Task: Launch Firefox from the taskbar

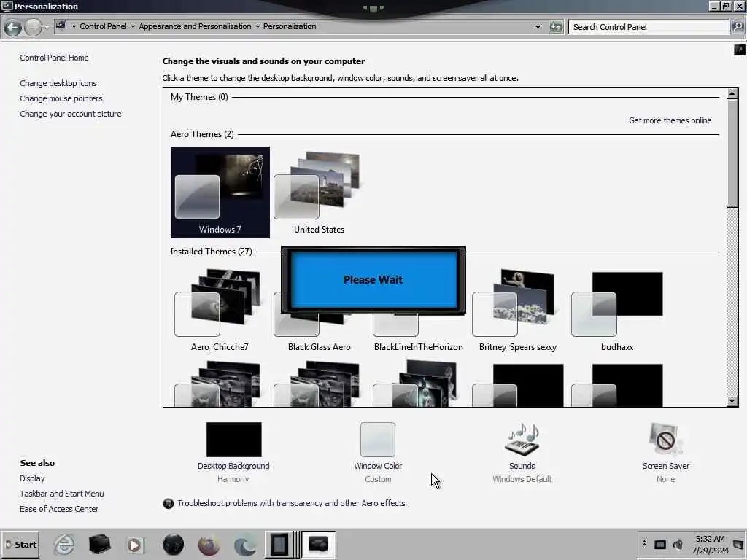Action: (209, 545)
